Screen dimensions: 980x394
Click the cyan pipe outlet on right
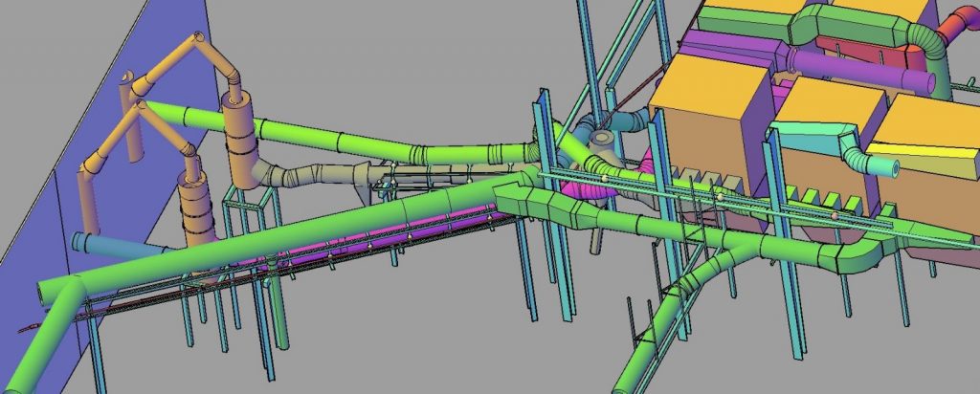[876, 163]
